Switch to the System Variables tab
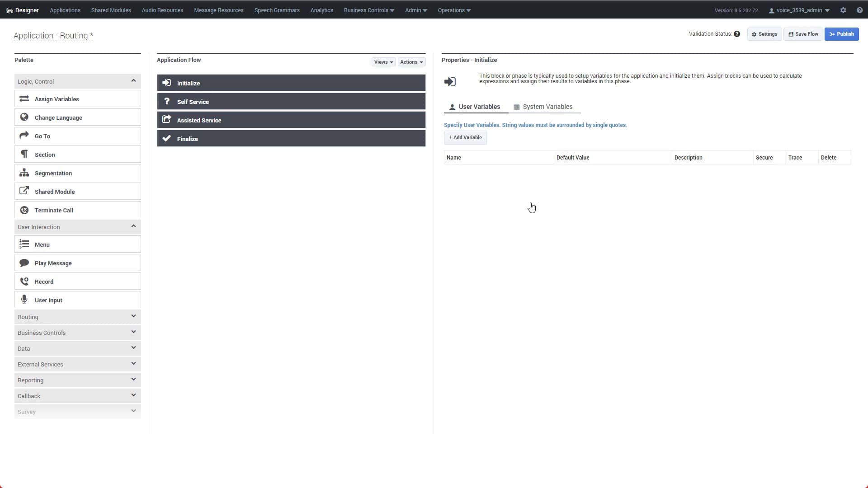Viewport: 868px width, 488px height. click(x=547, y=107)
